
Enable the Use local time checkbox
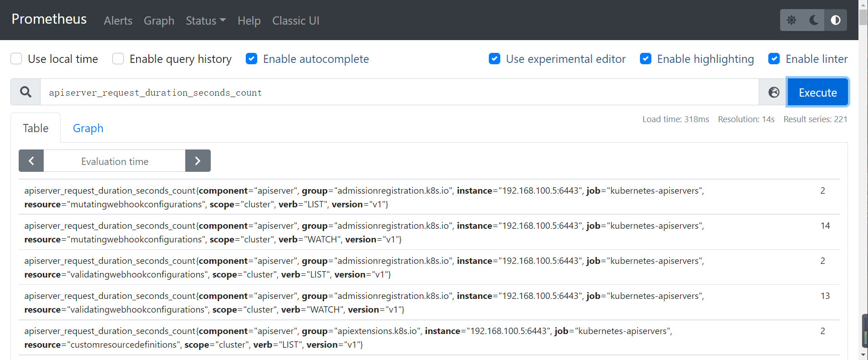(16, 59)
